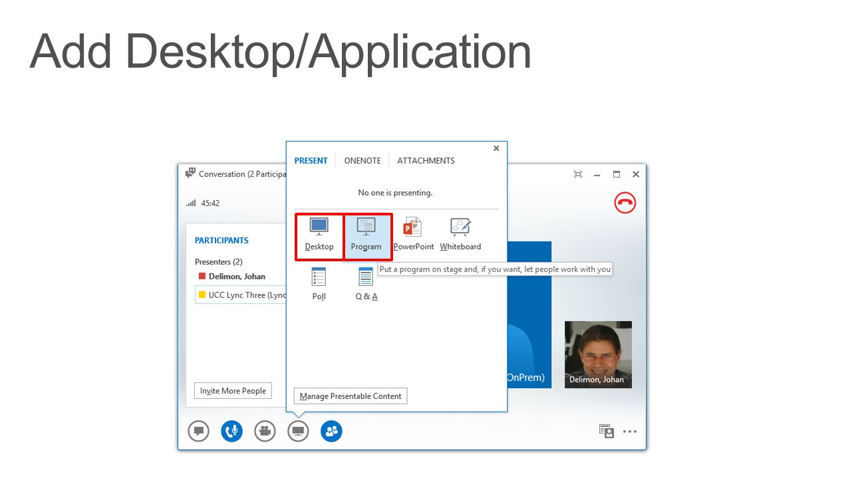
Task: Close the Present popup panel
Action: tap(496, 148)
